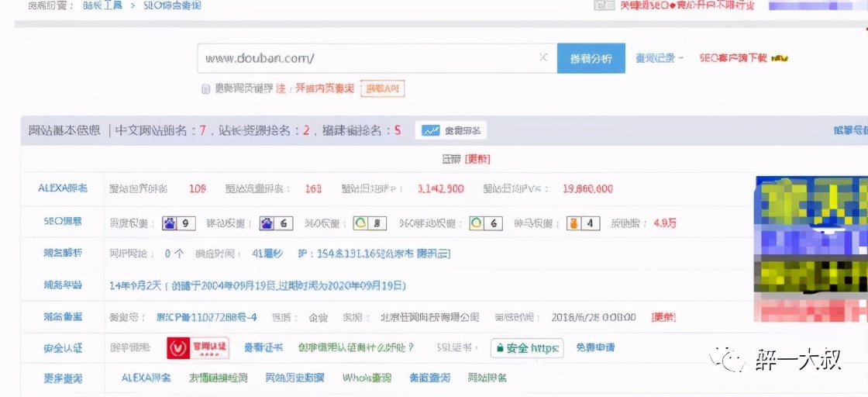Click the Baidu paw icon with value 9
Screen dimensions: 868x397
coord(170,223)
